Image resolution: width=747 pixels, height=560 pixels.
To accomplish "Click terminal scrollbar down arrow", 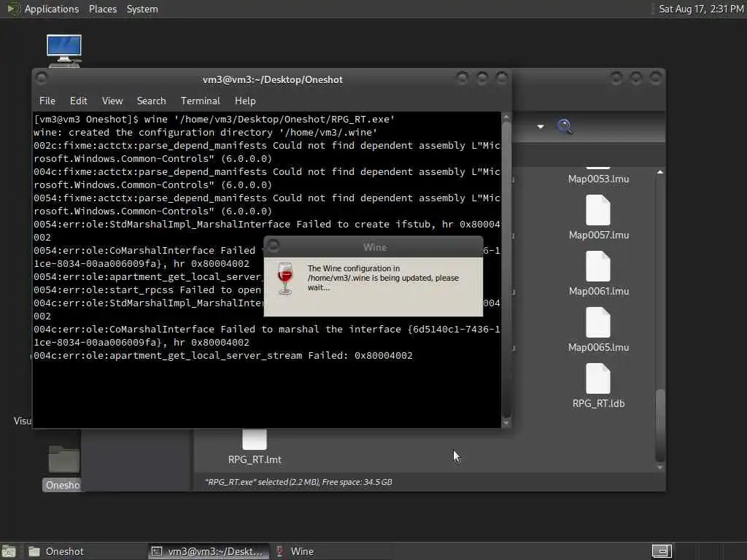I will coord(506,423).
